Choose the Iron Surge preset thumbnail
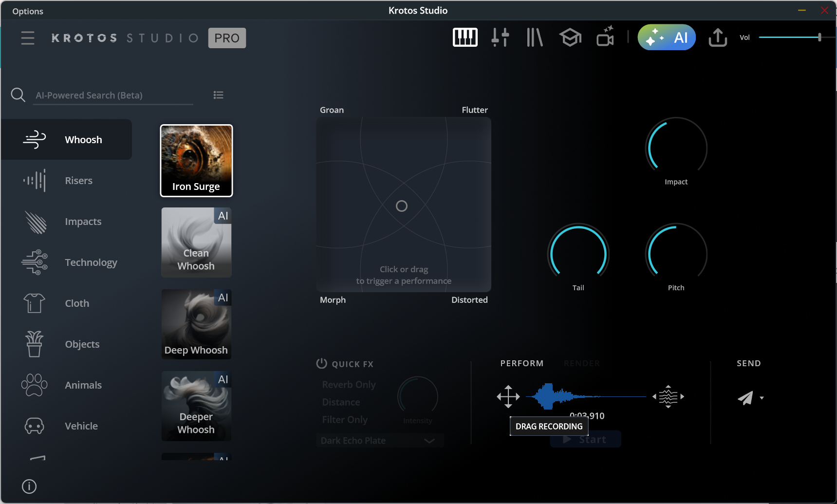 tap(196, 161)
